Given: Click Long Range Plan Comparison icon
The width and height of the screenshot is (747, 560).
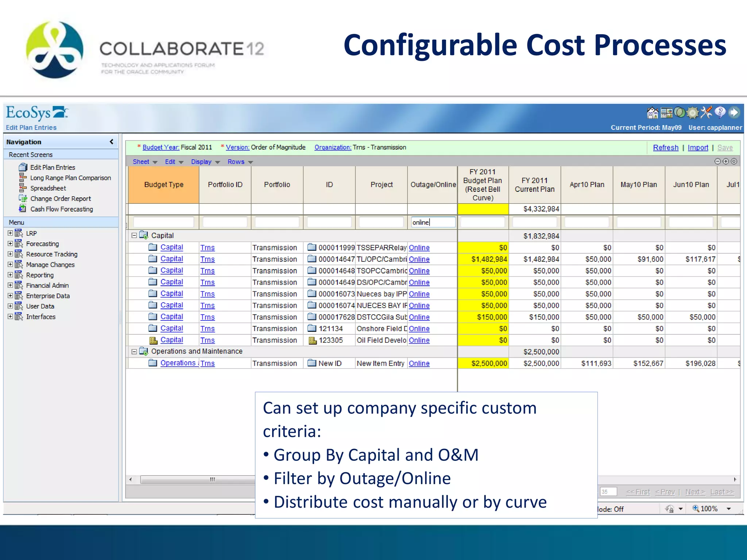Looking at the screenshot, I should 23,178.
